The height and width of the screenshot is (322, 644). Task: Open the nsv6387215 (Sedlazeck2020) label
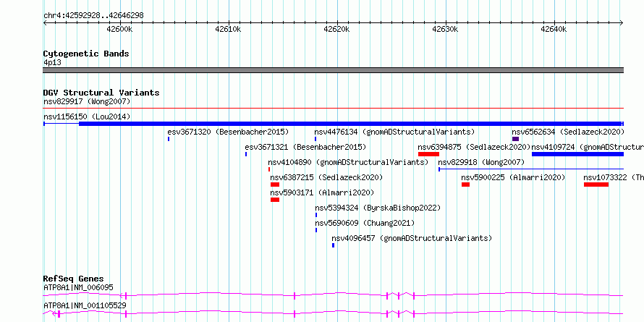click(x=326, y=177)
